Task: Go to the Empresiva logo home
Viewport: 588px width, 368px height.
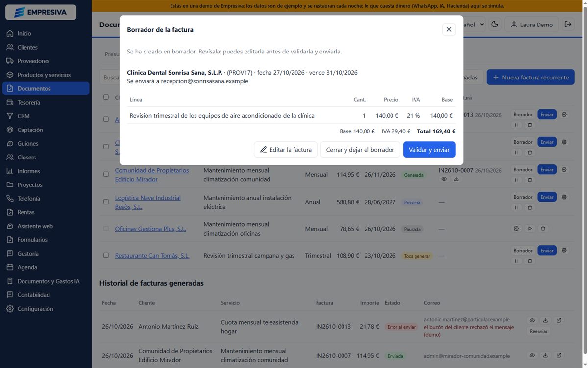Action: coord(41,12)
